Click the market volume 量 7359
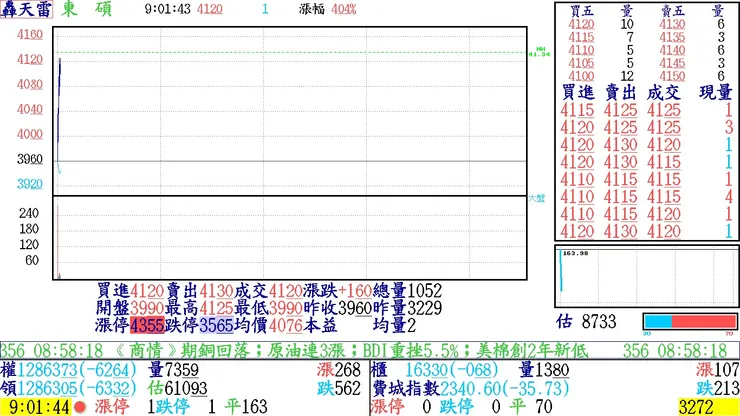This screenshot has height=416, width=740. point(173,369)
